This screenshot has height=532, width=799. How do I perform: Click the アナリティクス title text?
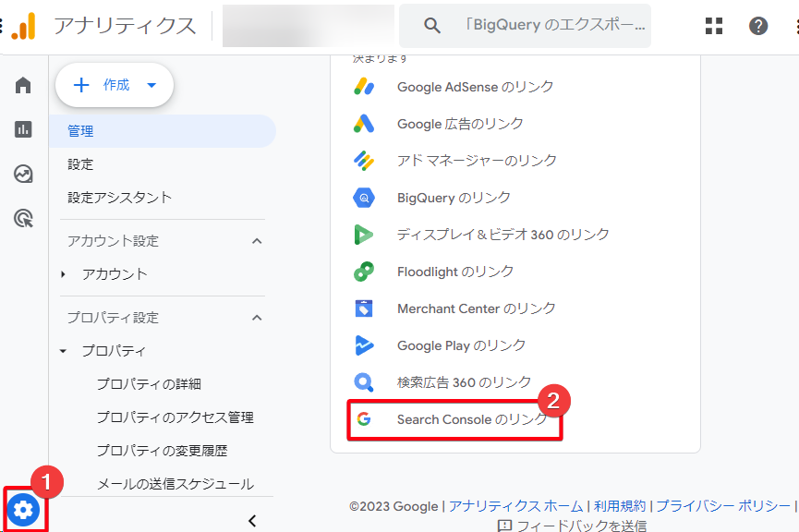[x=125, y=26]
